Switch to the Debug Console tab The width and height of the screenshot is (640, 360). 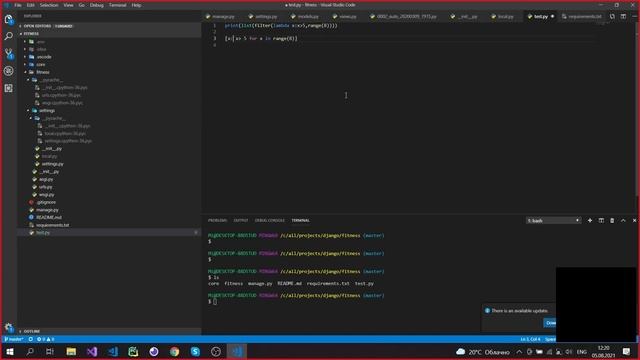pyautogui.click(x=269, y=220)
